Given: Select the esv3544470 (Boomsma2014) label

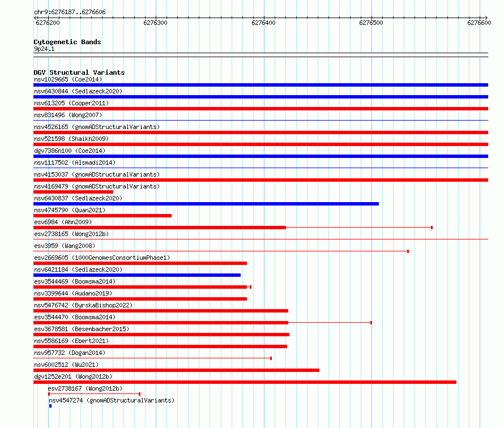Looking at the screenshot, I should point(75,317).
